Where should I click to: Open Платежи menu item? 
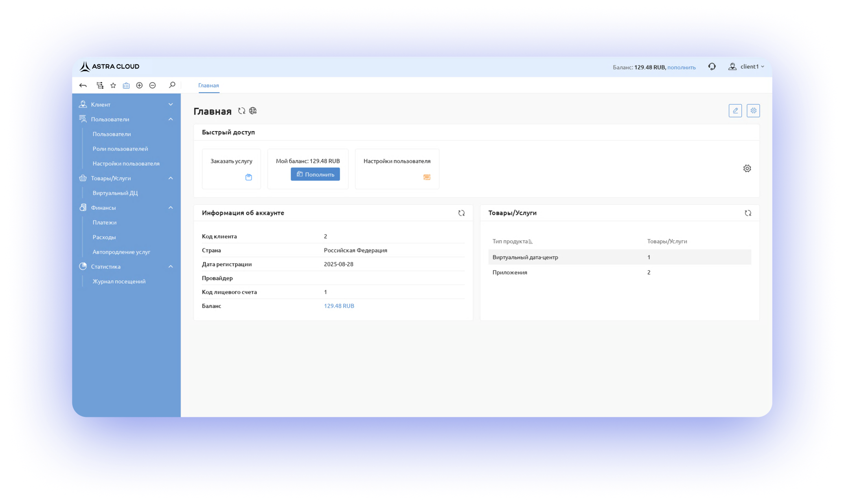104,222
